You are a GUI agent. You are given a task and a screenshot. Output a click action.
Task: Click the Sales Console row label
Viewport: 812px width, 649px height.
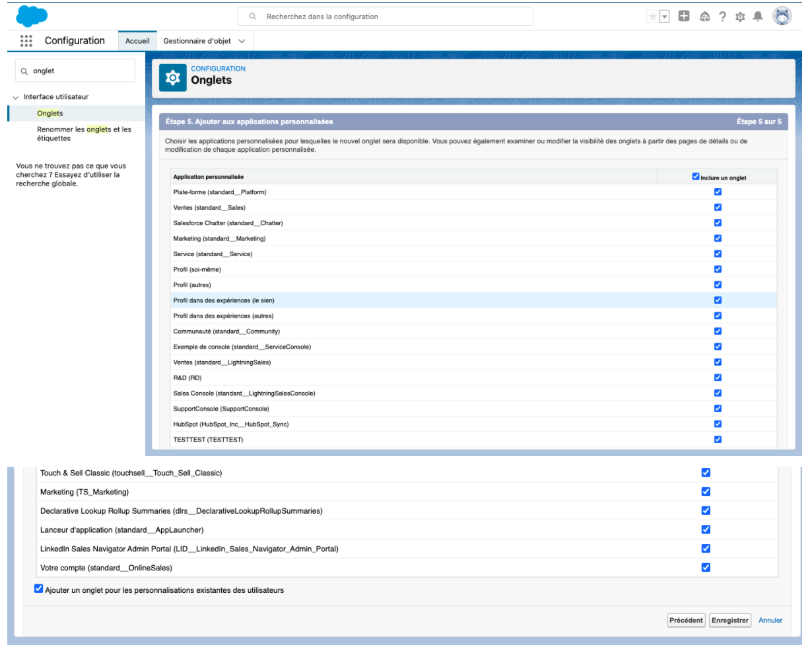[x=244, y=393]
